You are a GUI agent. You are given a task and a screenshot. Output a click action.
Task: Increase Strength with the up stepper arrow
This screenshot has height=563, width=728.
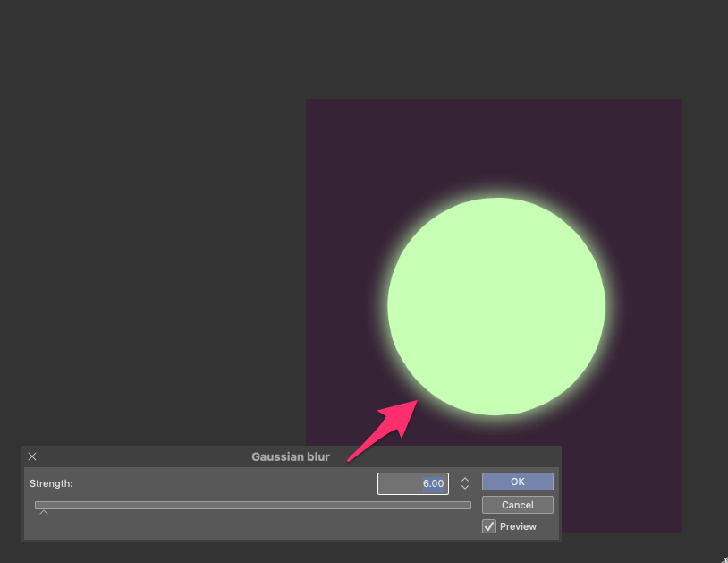(465, 480)
